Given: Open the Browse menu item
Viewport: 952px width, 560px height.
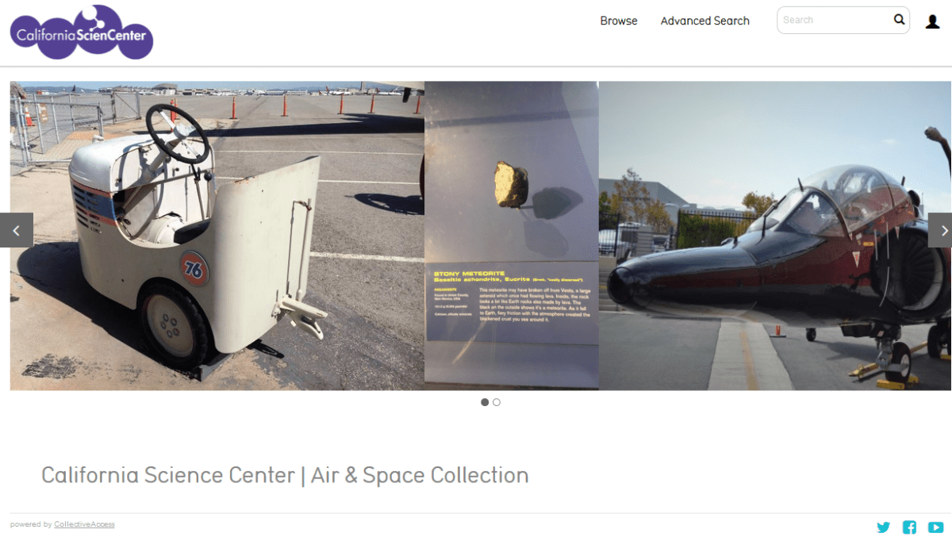Looking at the screenshot, I should coord(619,21).
